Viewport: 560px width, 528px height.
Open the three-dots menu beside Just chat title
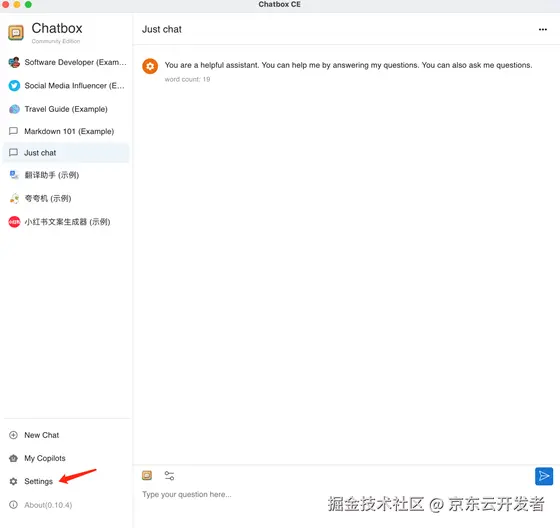tap(542, 30)
